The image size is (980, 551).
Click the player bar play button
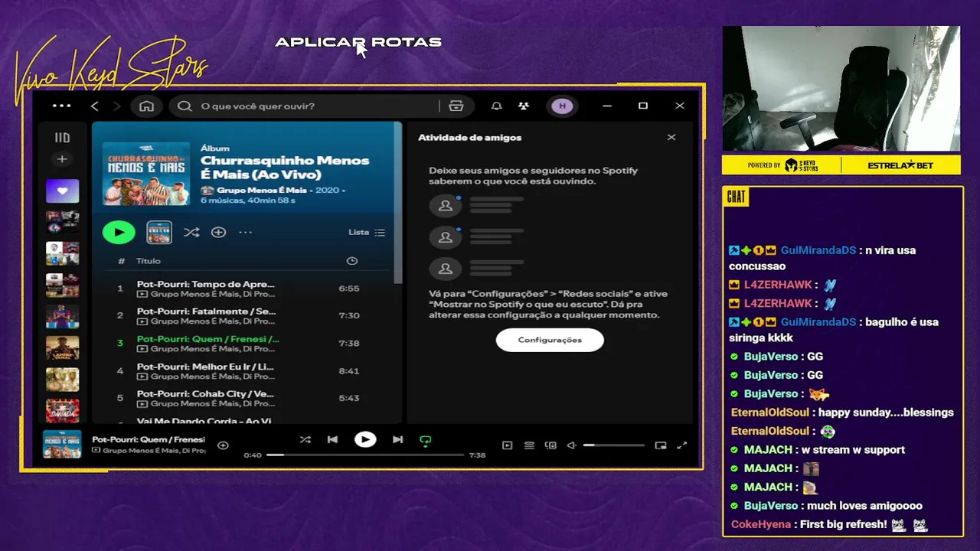(365, 439)
